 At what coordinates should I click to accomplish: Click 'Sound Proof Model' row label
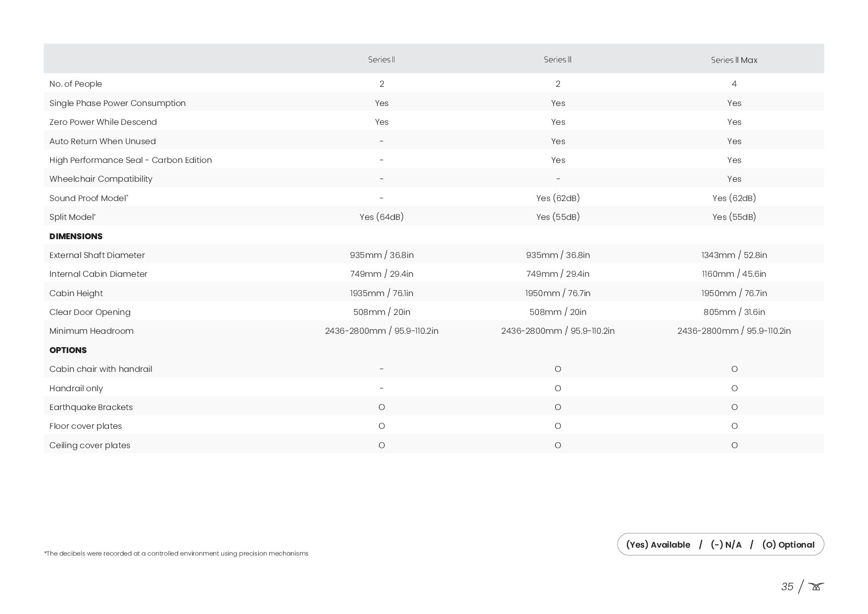(89, 198)
